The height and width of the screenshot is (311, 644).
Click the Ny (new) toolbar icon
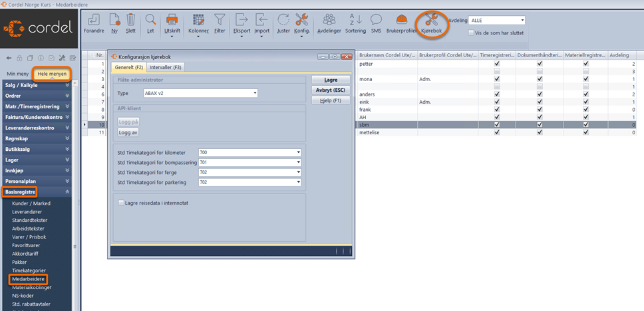point(114,20)
